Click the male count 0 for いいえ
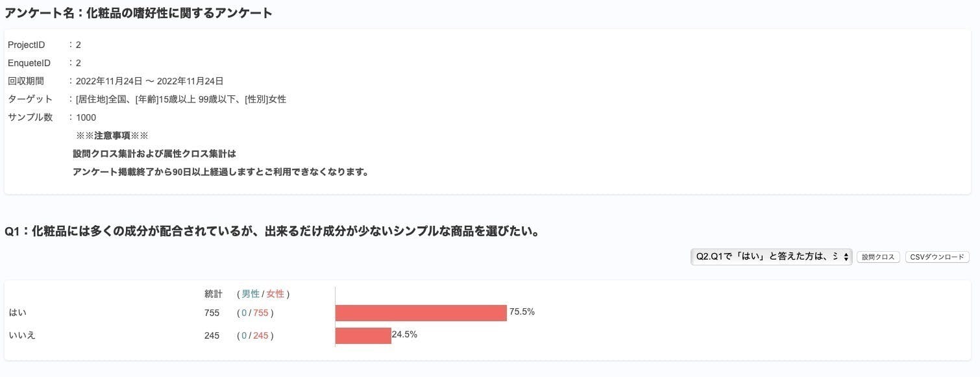Viewport: 980px width, 377px height. [x=245, y=335]
